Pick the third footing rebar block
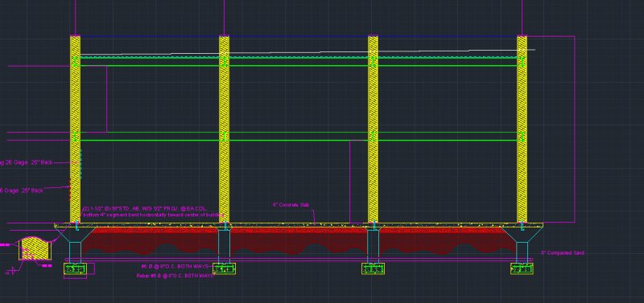 [373, 269]
